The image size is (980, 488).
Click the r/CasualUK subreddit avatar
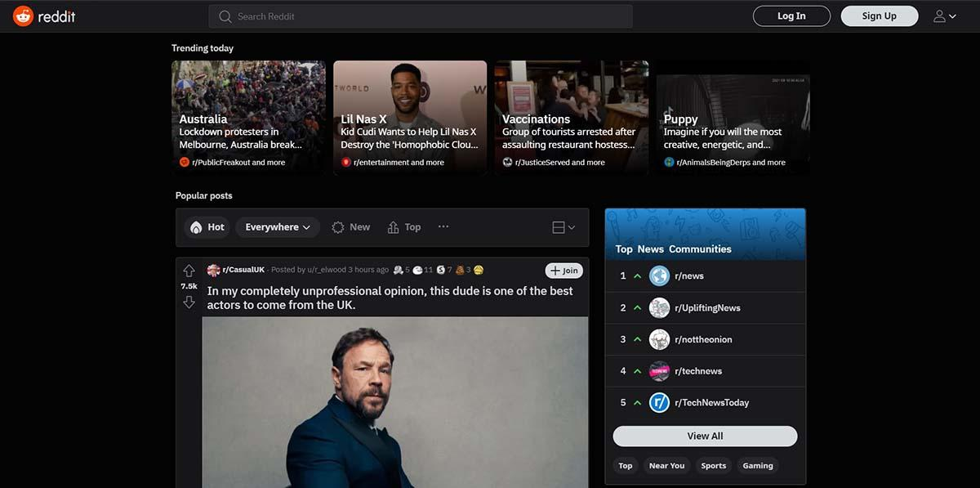click(213, 270)
